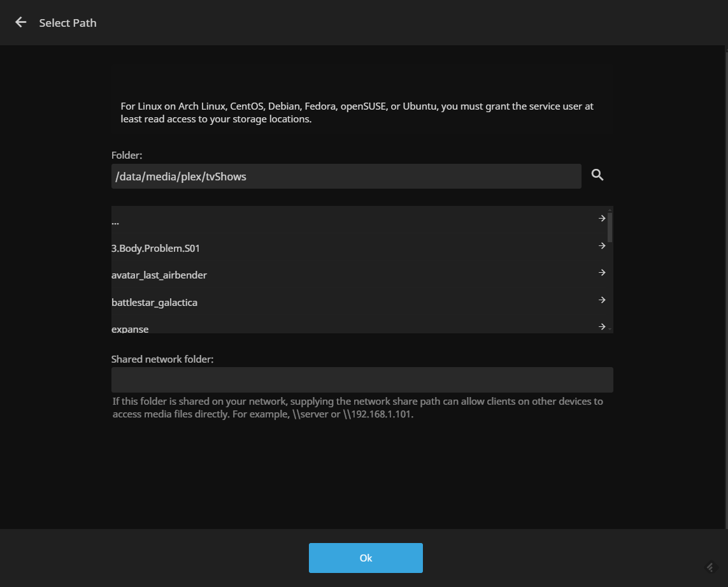Viewport: 728px width, 587px height.
Task: Click the Folder path text field
Action: tap(346, 177)
